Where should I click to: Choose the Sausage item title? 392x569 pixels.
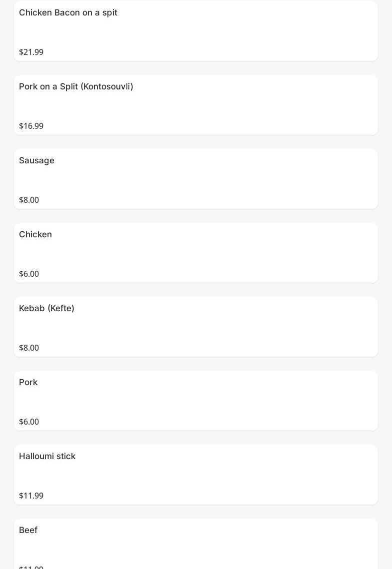pos(36,160)
